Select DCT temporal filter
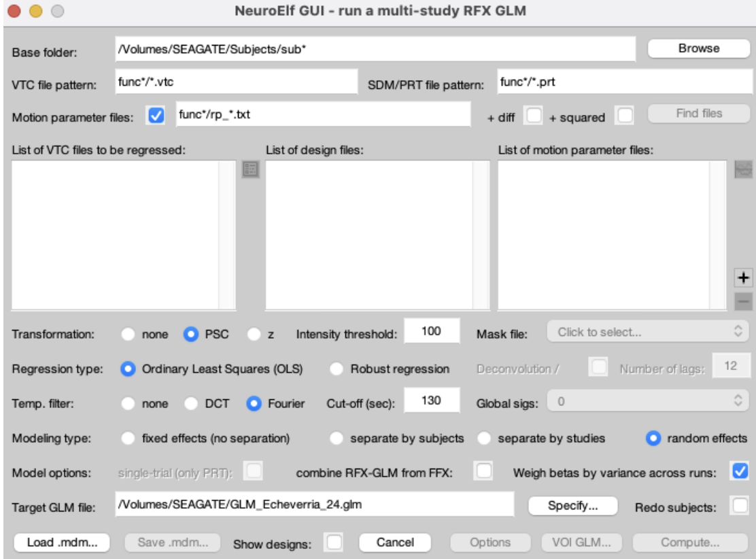This screenshot has height=559, width=756. coord(191,403)
